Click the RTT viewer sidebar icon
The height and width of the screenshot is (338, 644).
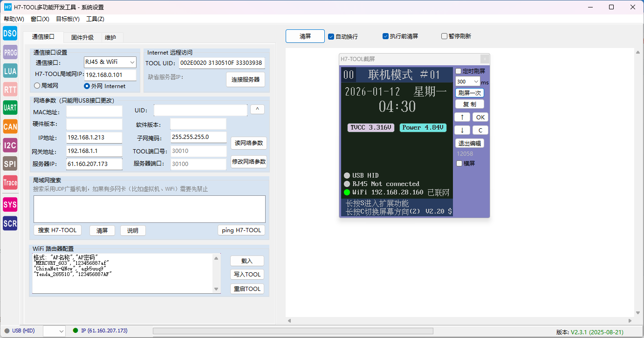[10, 90]
